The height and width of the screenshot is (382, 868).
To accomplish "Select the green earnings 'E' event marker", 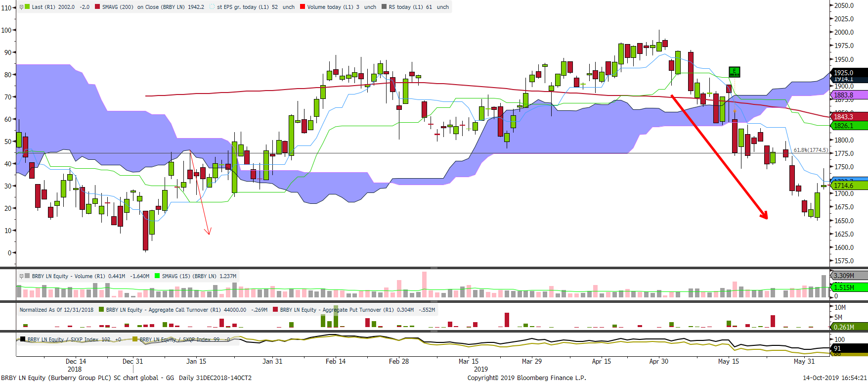I will click(x=735, y=72).
